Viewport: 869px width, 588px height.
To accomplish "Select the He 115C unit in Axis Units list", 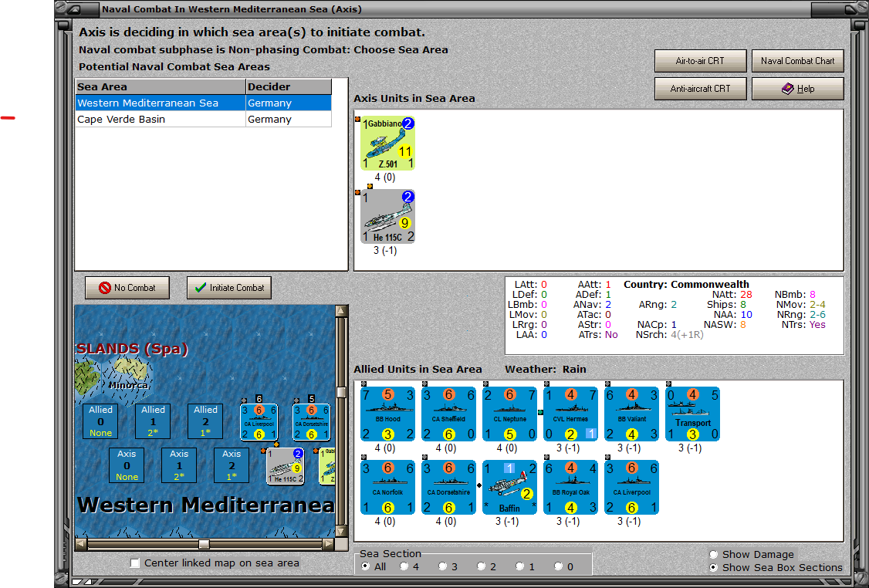I will click(388, 216).
